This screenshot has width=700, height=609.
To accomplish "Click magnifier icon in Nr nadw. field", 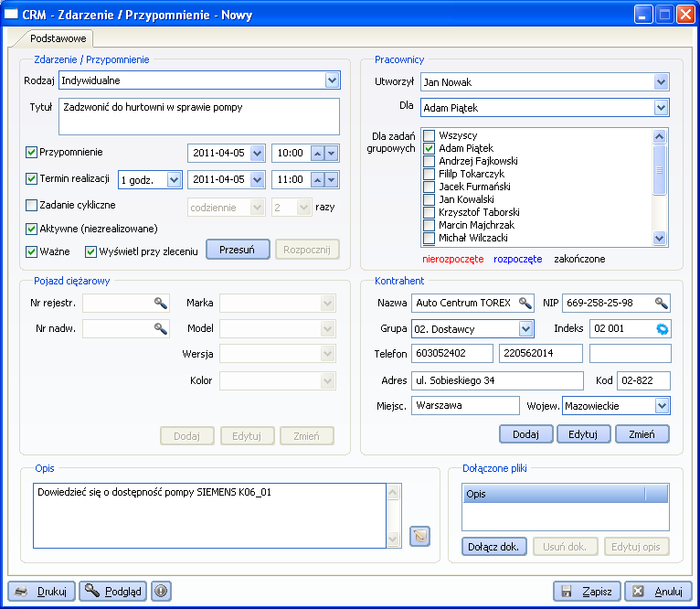I will click(x=161, y=329).
